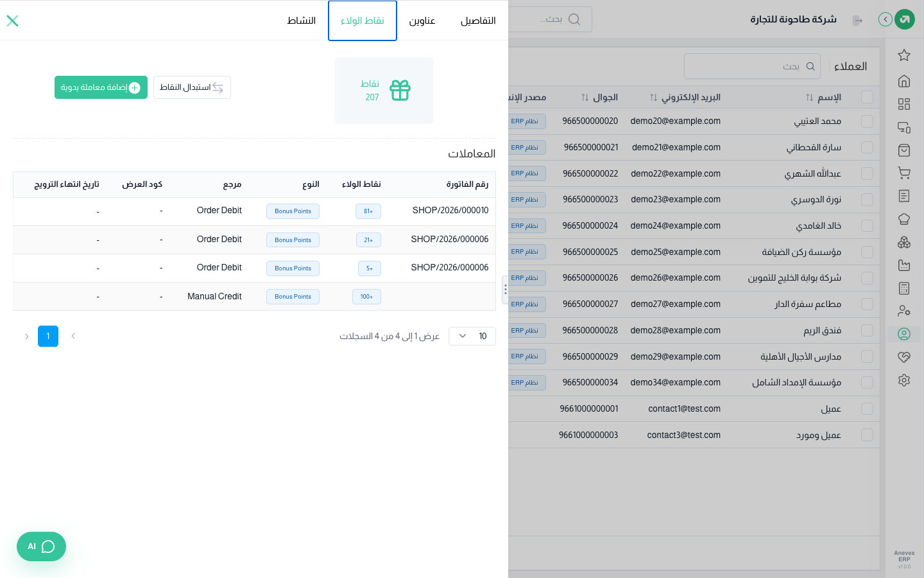The height and width of the screenshot is (578, 924).
Task: Click the +100 loyalty points badge
Action: [x=366, y=297]
